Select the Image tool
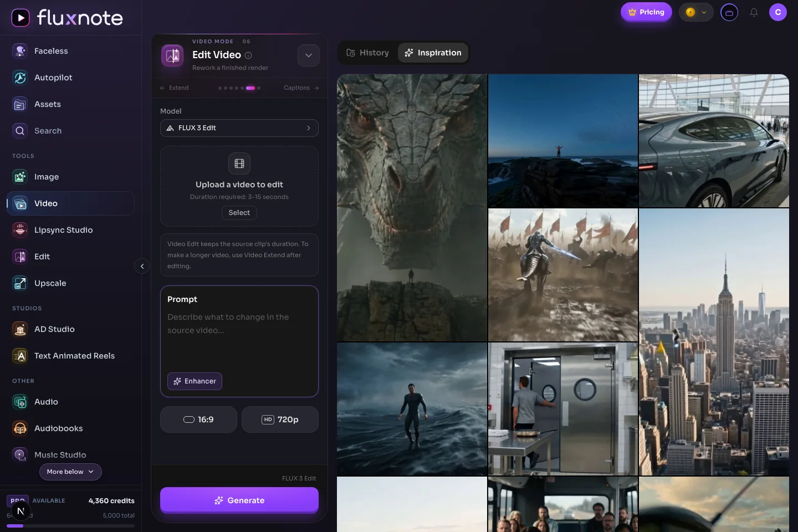This screenshot has height=532, width=798. pos(70,177)
